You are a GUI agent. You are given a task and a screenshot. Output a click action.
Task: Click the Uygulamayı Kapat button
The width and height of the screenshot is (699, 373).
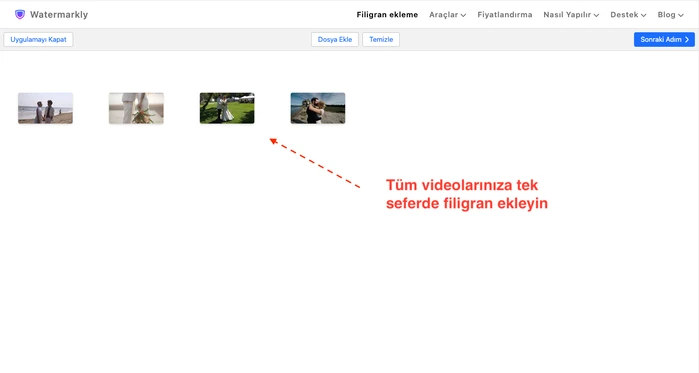(x=38, y=39)
